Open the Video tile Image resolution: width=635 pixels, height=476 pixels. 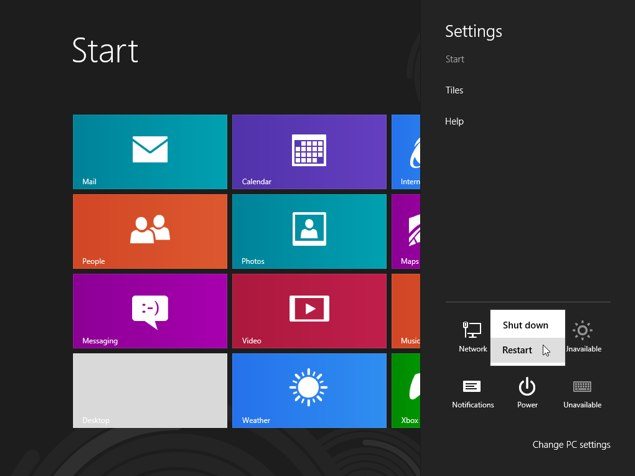pos(309,311)
